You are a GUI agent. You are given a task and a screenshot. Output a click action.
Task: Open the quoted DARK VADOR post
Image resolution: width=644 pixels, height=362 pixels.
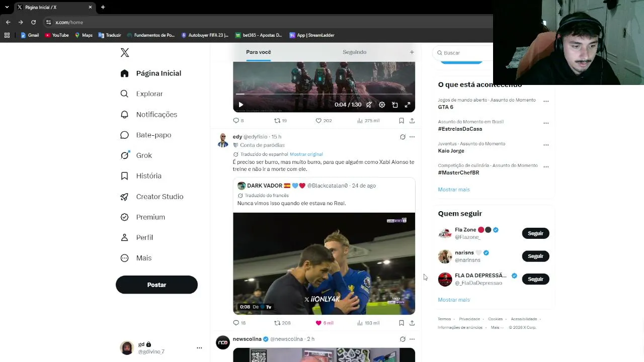[324, 195]
